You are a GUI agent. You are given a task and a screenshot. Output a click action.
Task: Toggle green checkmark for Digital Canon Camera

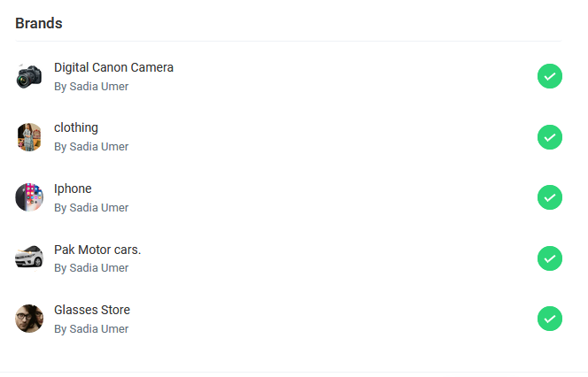[550, 77]
